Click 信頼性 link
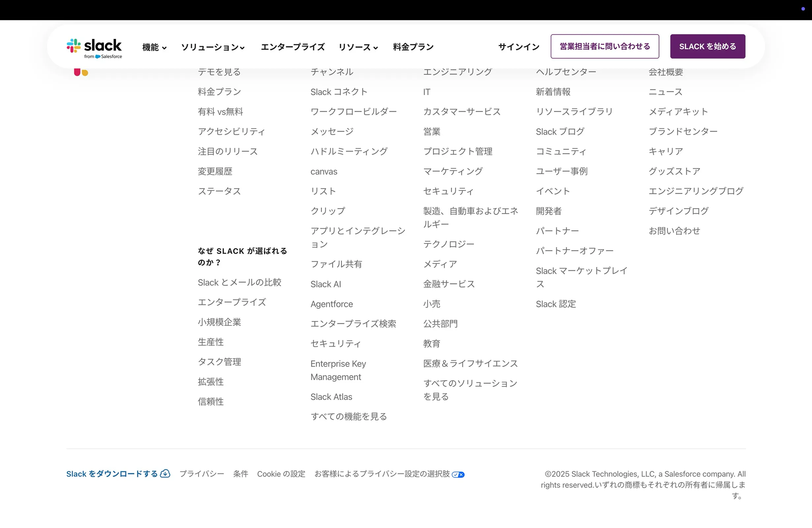812x528 pixels. click(x=211, y=402)
